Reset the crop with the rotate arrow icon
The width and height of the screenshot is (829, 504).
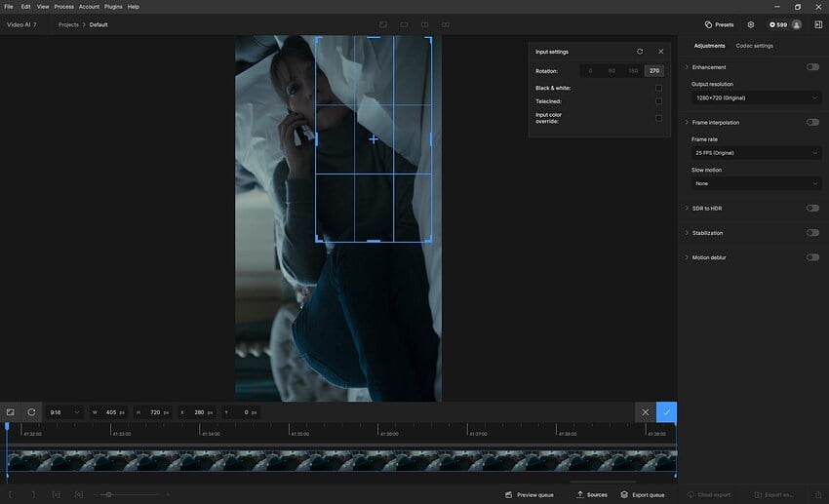point(31,412)
